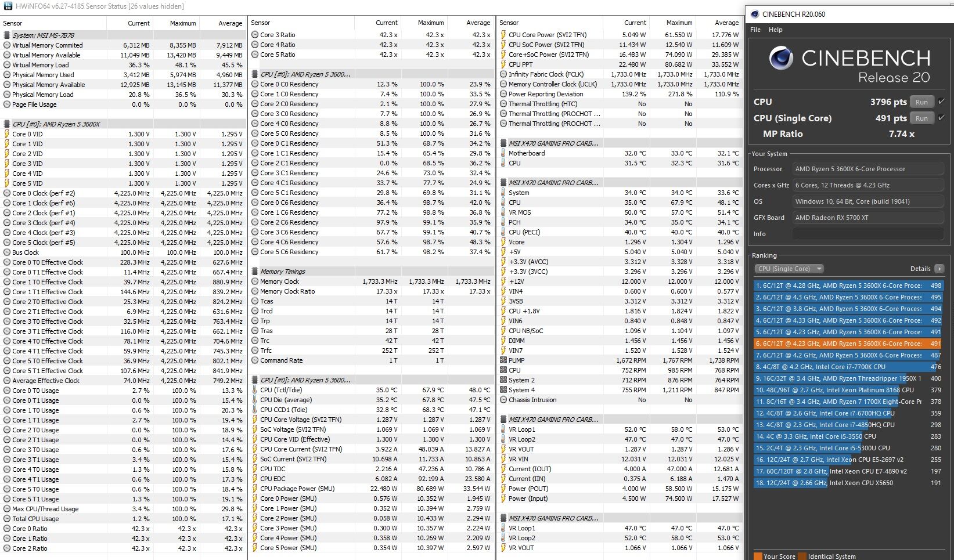
Task: Click the Processor field showing AMD Ryzen 5 3600X
Action: (x=868, y=169)
